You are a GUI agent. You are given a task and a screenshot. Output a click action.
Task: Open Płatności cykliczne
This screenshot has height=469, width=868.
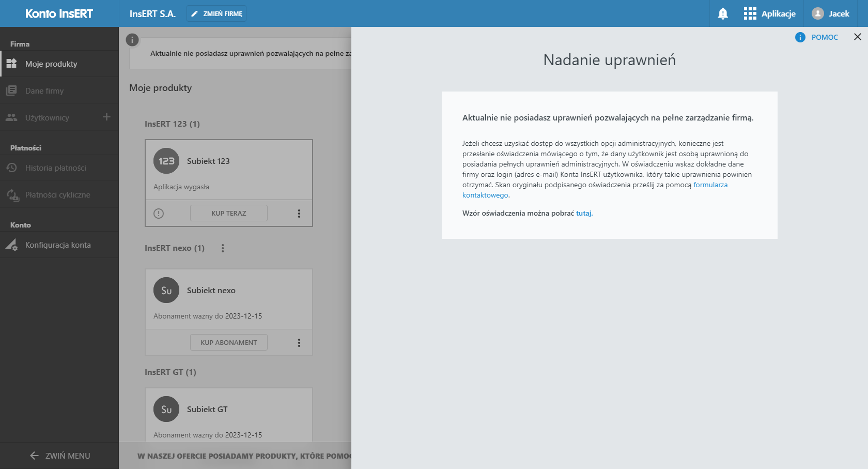click(59, 195)
